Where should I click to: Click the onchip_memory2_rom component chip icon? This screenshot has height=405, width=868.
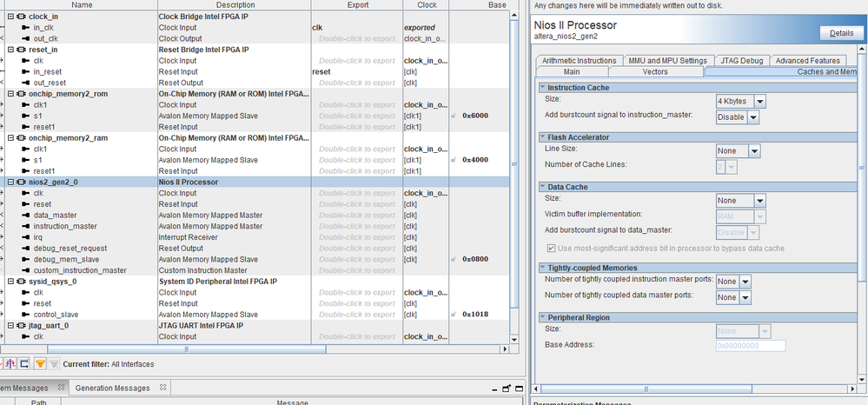tap(21, 94)
